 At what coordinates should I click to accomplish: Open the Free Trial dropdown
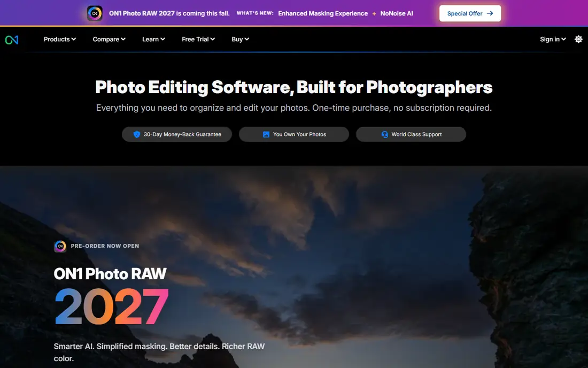coord(198,39)
